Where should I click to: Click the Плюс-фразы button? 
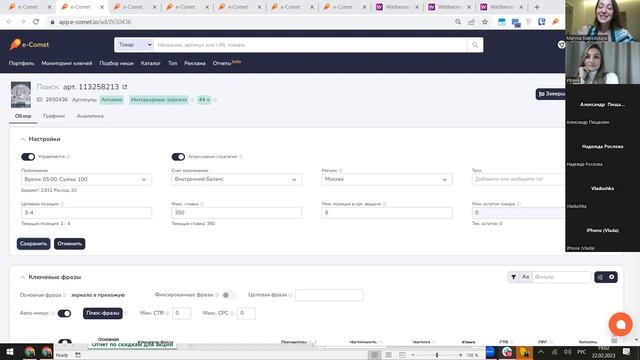103,313
